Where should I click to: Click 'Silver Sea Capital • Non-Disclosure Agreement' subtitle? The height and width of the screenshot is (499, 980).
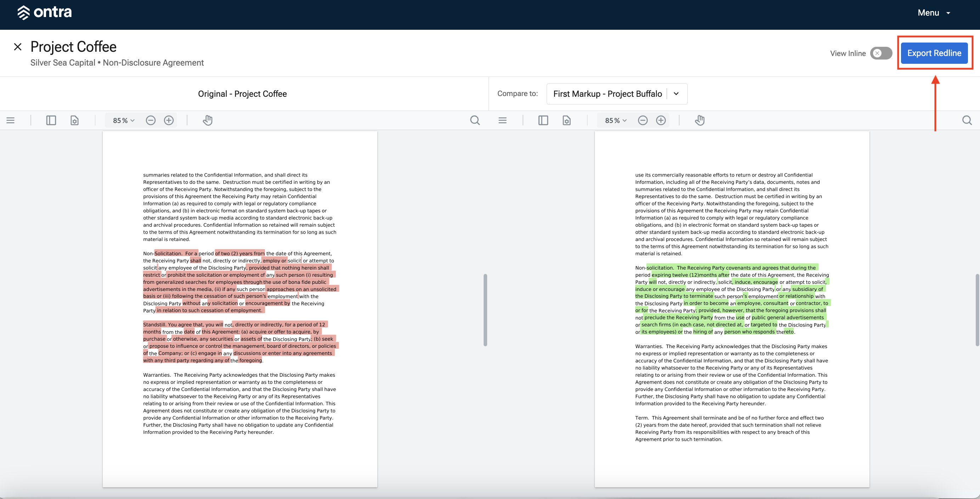[x=117, y=63]
